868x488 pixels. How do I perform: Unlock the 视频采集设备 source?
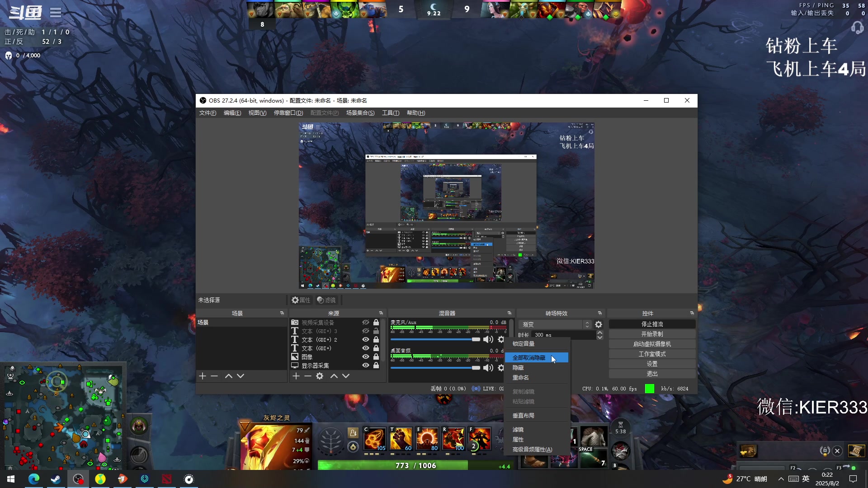click(x=376, y=322)
